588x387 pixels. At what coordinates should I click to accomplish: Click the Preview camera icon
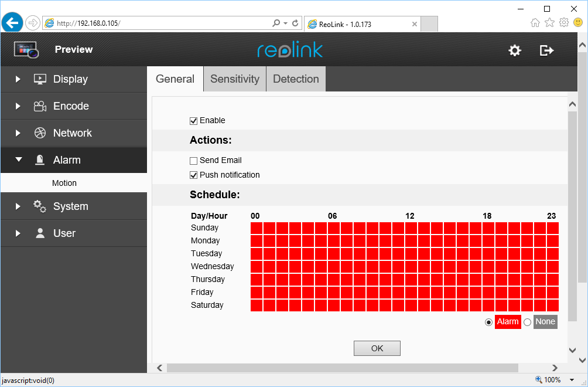(x=26, y=50)
